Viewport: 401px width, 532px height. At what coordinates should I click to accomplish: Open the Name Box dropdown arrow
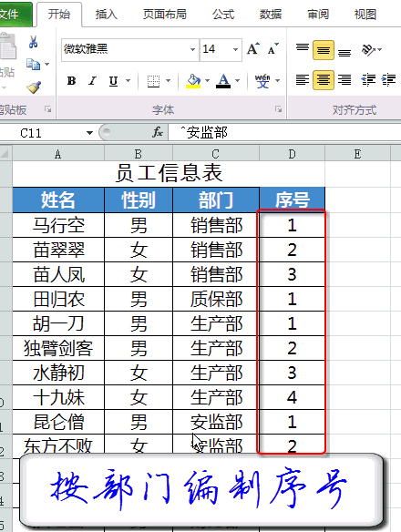pyautogui.click(x=89, y=132)
